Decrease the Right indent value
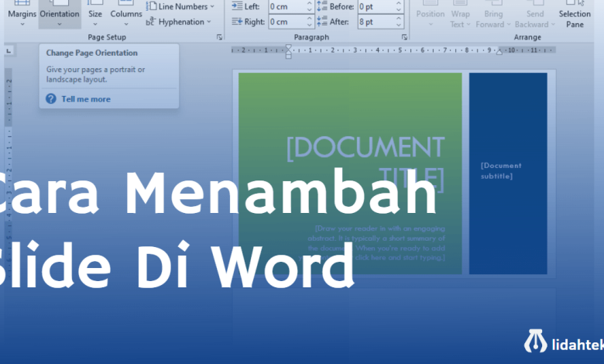Image resolution: width=604 pixels, height=364 pixels. [x=310, y=25]
